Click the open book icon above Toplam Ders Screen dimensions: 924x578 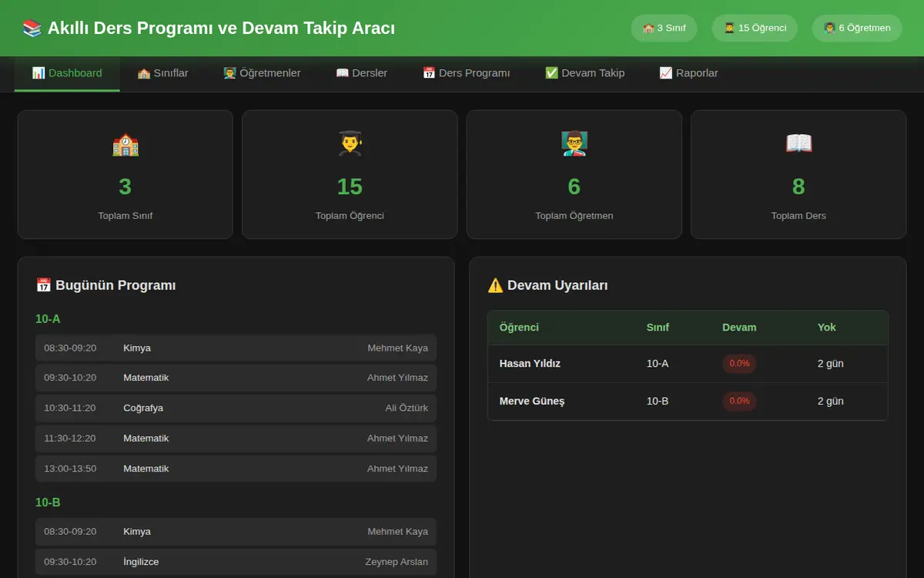click(x=798, y=144)
